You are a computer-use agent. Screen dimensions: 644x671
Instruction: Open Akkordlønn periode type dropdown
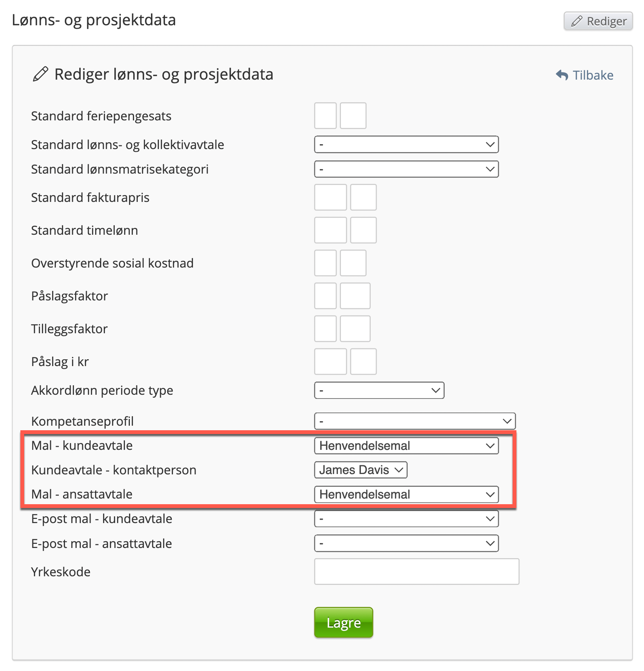pyautogui.click(x=379, y=390)
